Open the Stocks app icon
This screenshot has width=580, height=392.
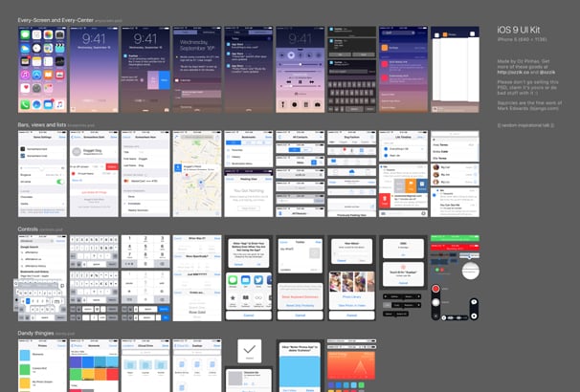pyautogui.click(x=59, y=61)
